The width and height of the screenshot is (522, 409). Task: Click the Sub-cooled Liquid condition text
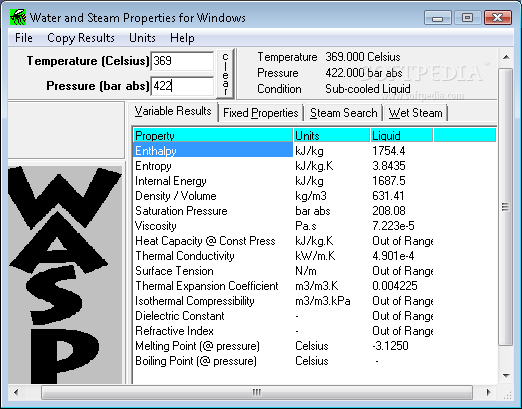point(368,89)
